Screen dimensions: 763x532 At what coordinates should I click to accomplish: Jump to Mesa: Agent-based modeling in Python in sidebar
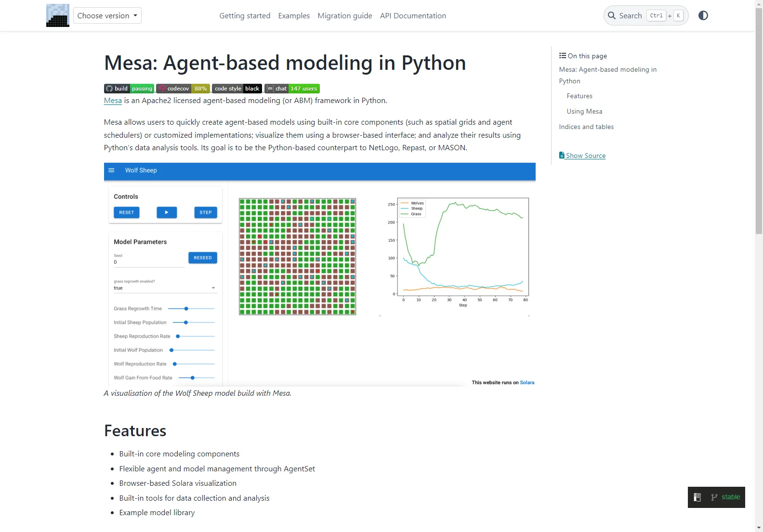607,75
